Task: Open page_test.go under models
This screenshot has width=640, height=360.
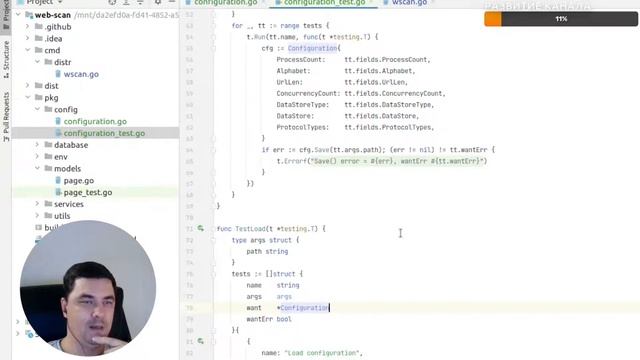Action: click(x=88, y=193)
